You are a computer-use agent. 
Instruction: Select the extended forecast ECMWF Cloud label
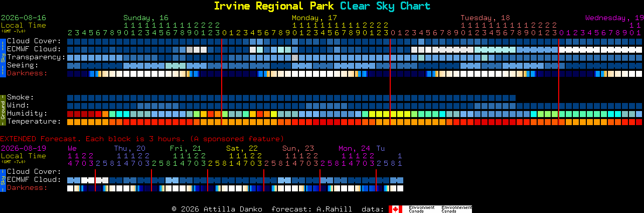coord(34,180)
